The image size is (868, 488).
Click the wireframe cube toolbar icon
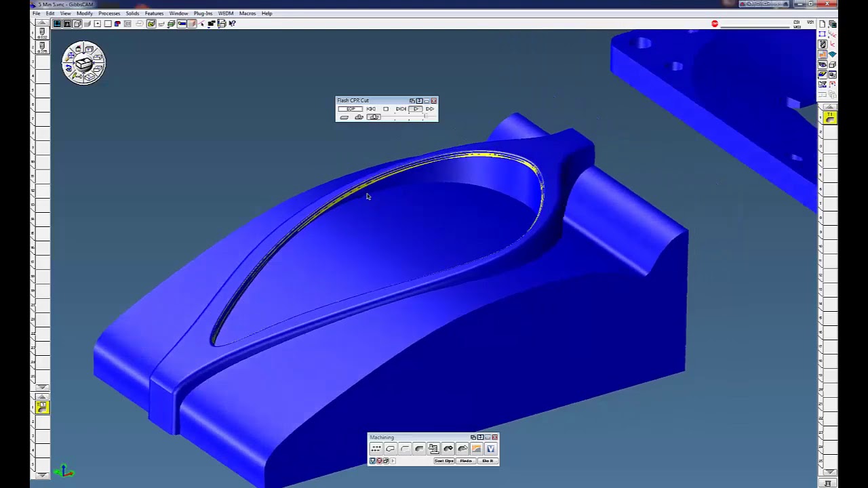[77, 24]
